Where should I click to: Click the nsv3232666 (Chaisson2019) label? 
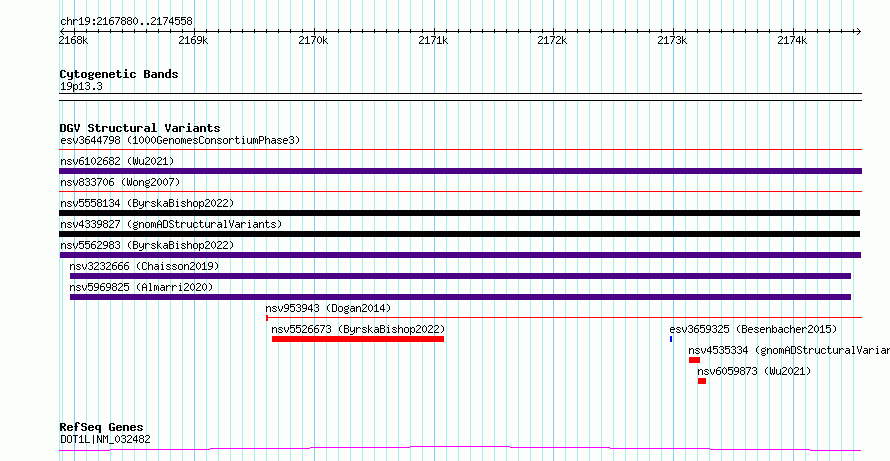coord(144,266)
